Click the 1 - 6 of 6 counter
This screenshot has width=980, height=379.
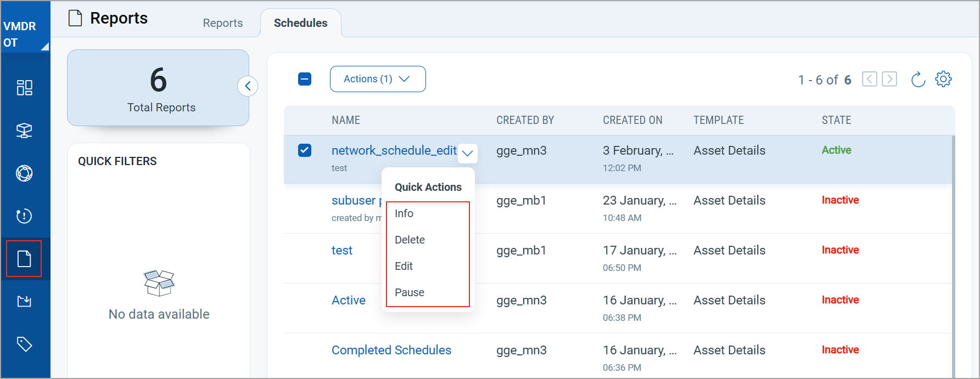tap(825, 80)
